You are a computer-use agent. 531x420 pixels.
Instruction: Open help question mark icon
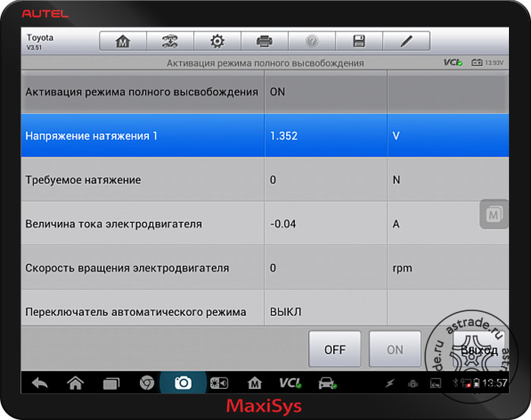click(x=312, y=41)
